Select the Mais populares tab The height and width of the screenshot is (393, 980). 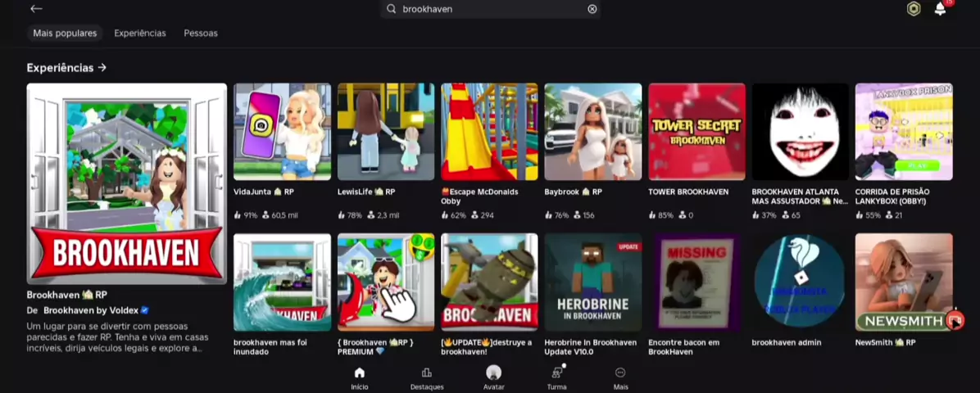[65, 34]
